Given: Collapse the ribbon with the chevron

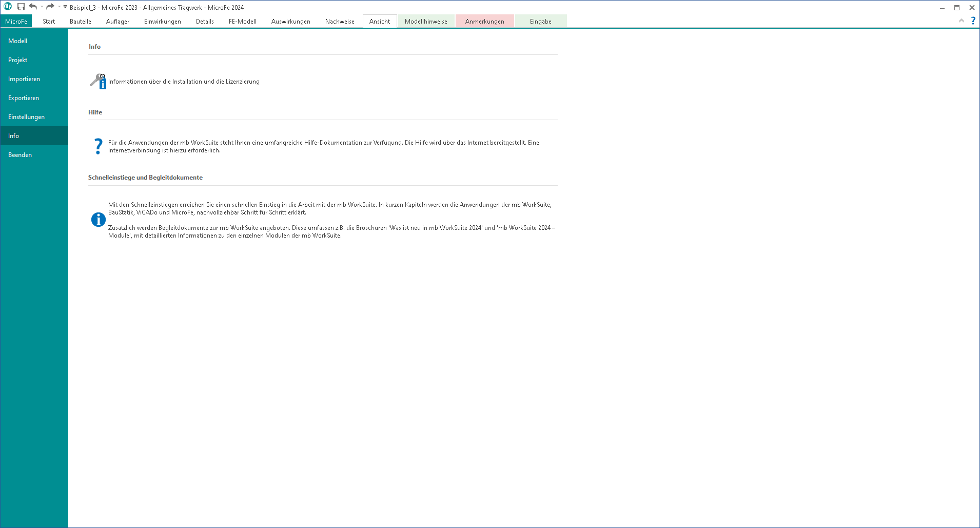Looking at the screenshot, I should coord(961,21).
